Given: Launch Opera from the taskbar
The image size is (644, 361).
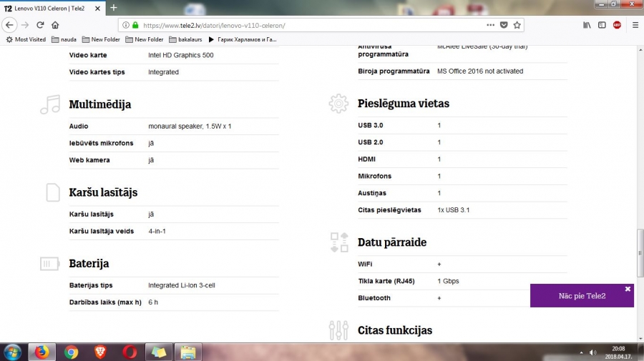Looking at the screenshot, I should (x=130, y=352).
